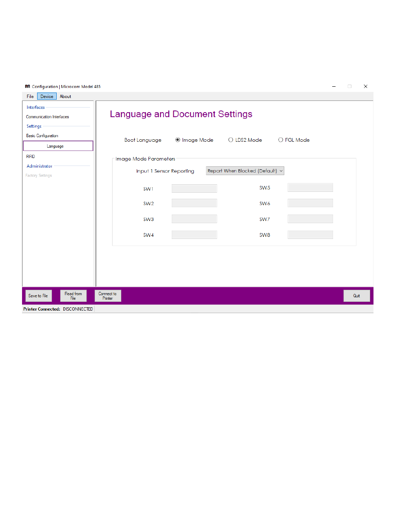Switch boot language to FGL Mode
This screenshot has width=396, height=532.
(x=281, y=140)
